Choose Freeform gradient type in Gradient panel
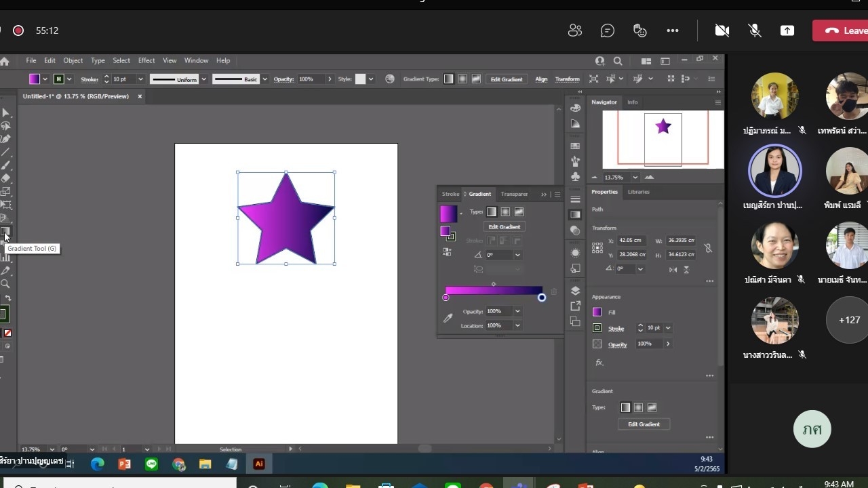This screenshot has width=868, height=488. tap(519, 212)
